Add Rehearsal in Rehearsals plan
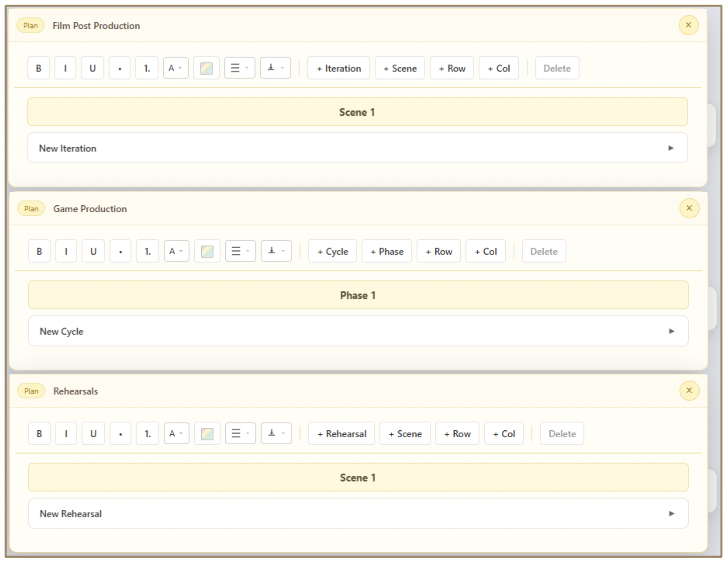728x563 pixels. (x=342, y=433)
